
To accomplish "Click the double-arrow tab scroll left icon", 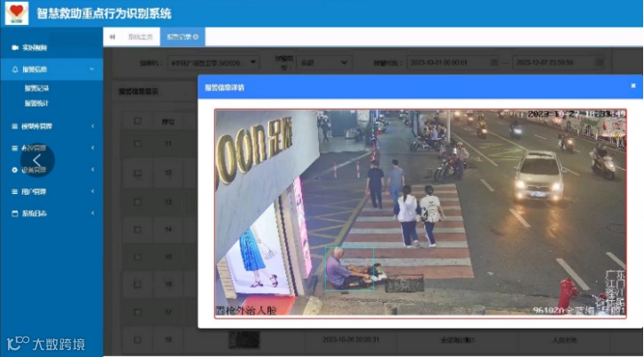I will pos(113,37).
